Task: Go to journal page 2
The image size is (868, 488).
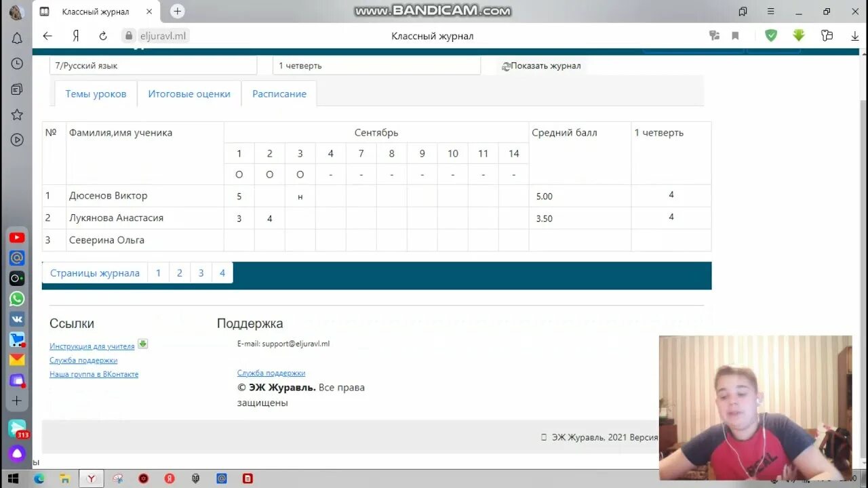Action: (x=180, y=272)
